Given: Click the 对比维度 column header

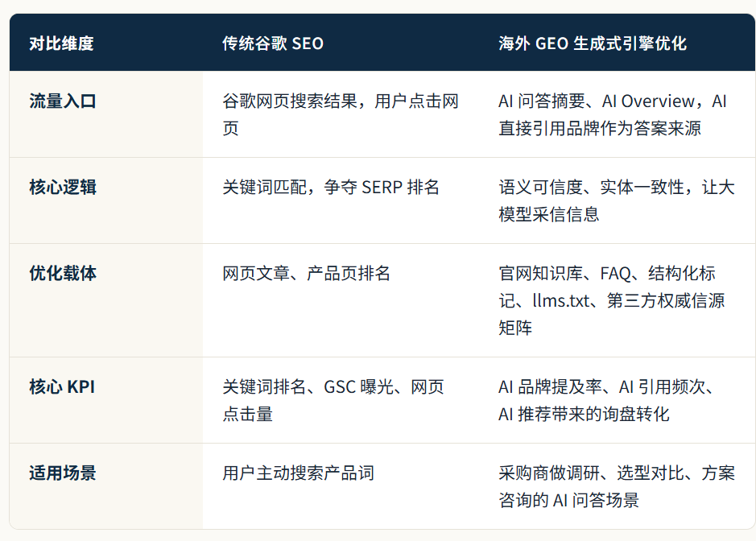Looking at the screenshot, I should [61, 43].
